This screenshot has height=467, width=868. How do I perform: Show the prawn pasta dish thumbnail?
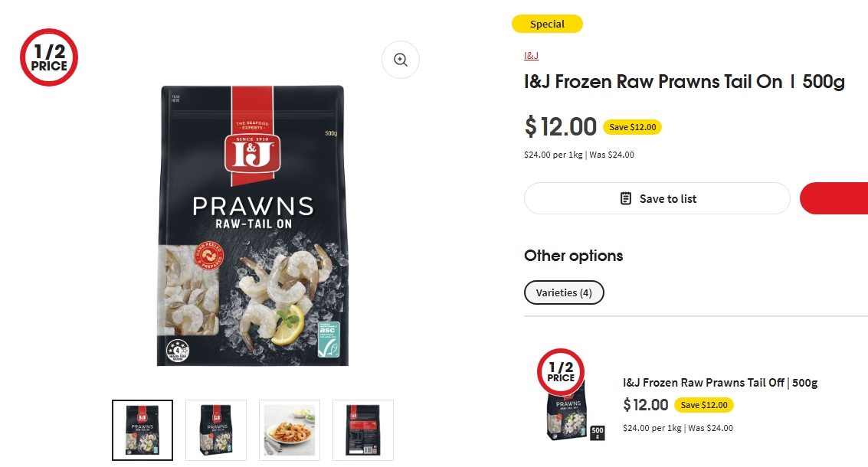[x=290, y=430]
